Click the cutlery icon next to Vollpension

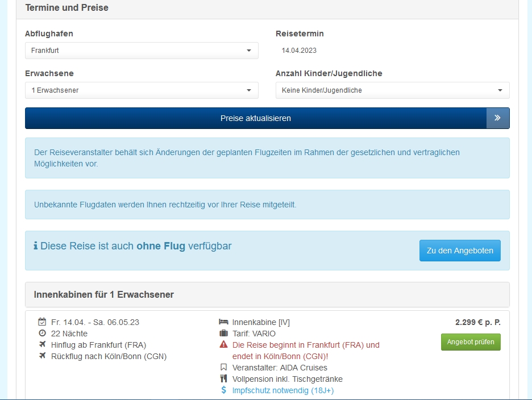[223, 379]
